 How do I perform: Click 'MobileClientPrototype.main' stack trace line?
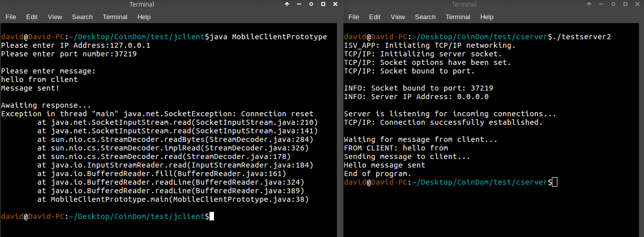click(173, 199)
